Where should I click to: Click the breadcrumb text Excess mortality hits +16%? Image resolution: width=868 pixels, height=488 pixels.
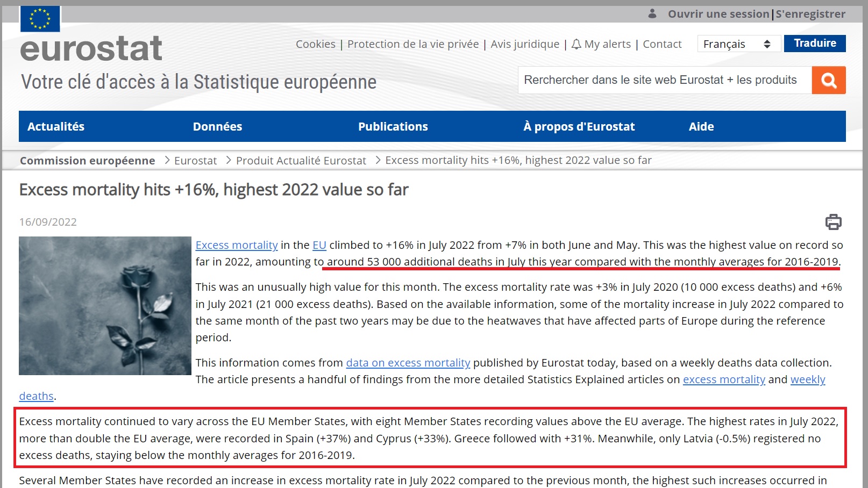coord(518,160)
